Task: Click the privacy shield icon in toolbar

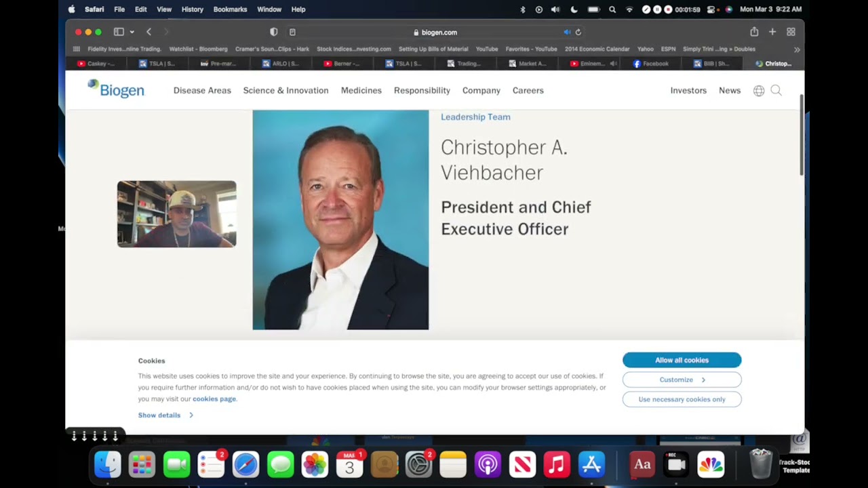Action: click(274, 32)
